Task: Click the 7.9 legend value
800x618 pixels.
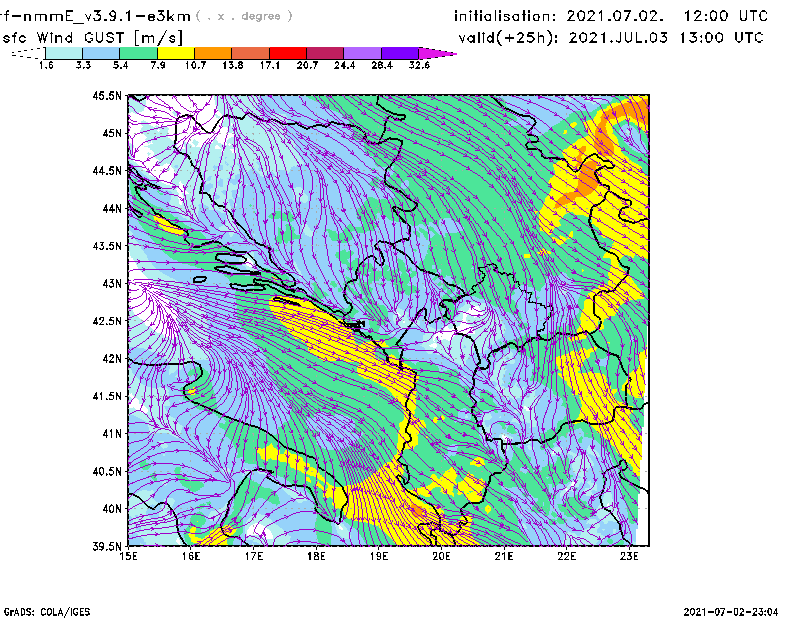Action: 158,65
